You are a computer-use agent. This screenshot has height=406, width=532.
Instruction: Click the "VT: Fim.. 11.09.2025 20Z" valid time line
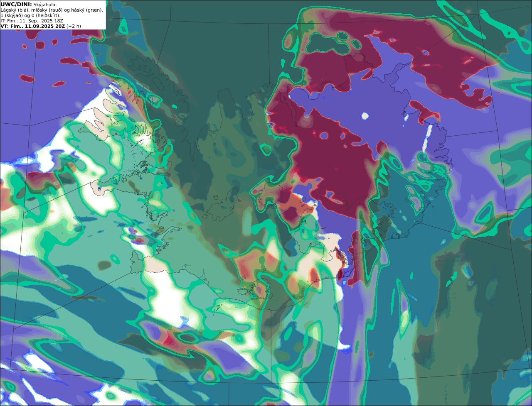click(41, 26)
